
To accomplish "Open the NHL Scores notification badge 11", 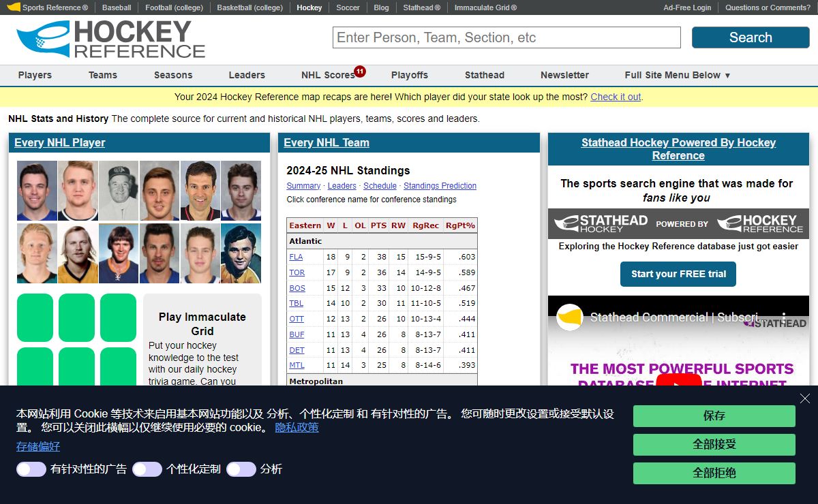I will (360, 71).
